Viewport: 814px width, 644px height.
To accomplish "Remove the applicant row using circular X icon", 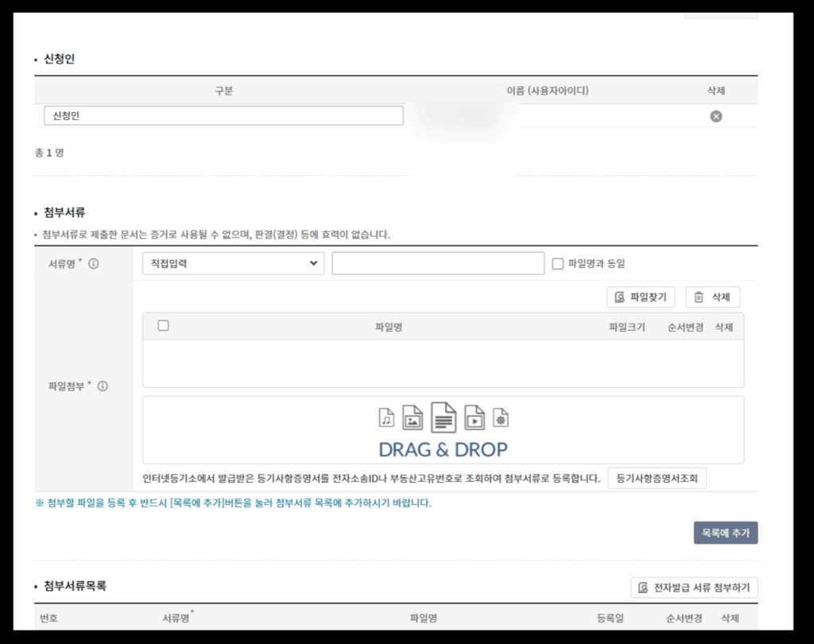I will [x=715, y=115].
